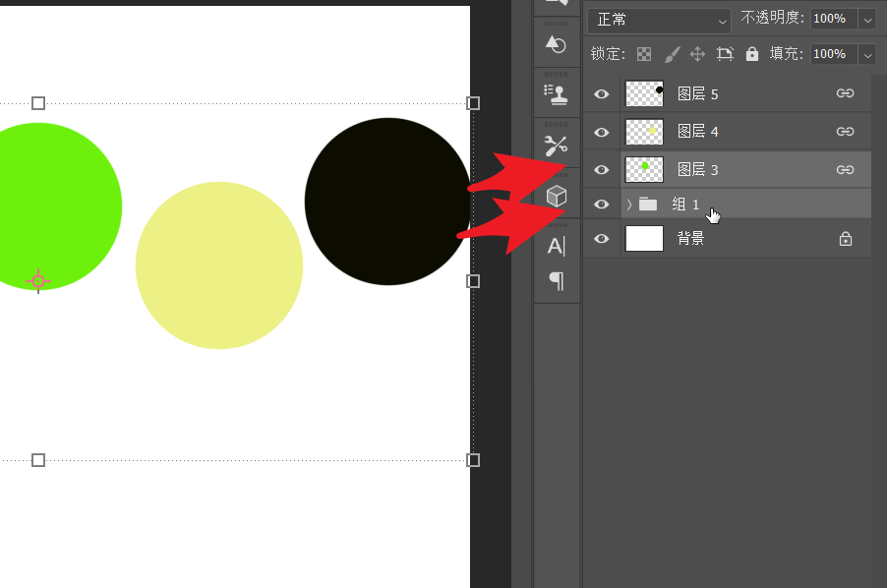Viewport: 887px width, 588px height.
Task: Open the Tool Presets panel icon
Action: tap(557, 146)
